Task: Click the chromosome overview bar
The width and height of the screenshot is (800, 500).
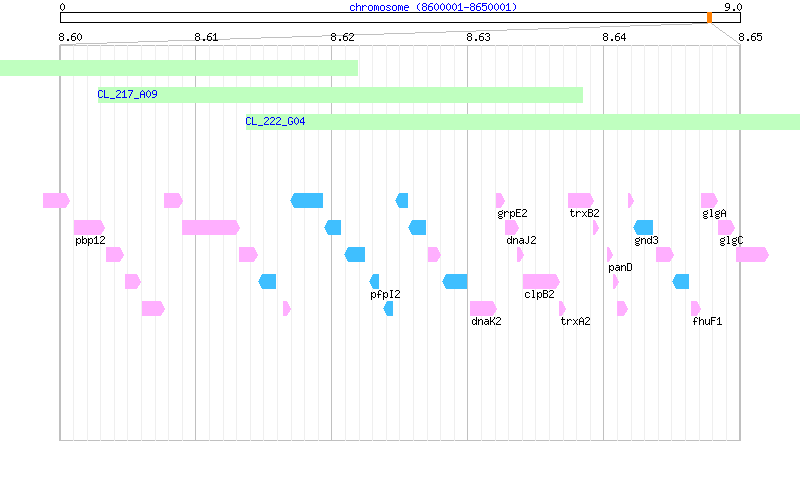Action: click(400, 18)
